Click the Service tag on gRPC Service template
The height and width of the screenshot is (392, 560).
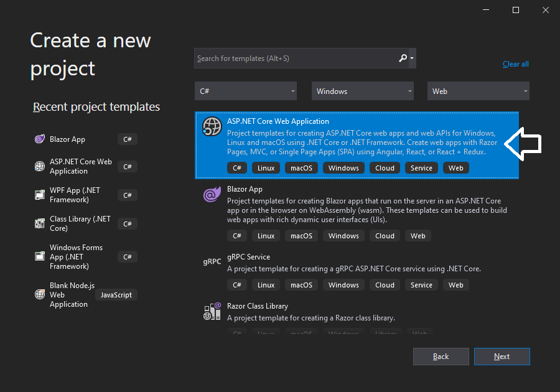421,285
